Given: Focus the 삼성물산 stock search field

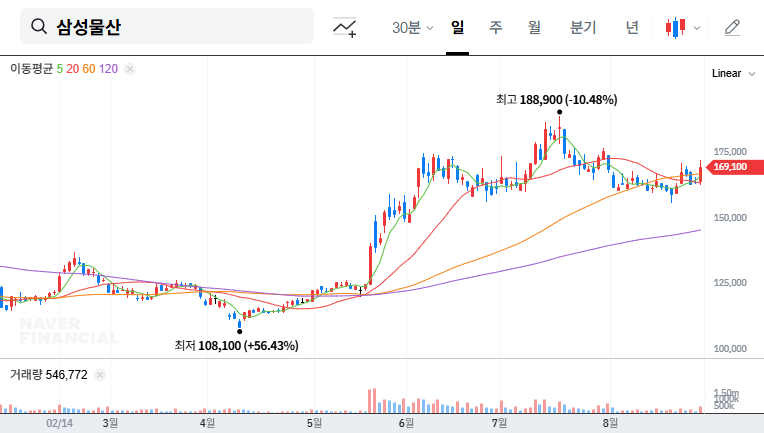Looking at the screenshot, I should pos(167,26).
